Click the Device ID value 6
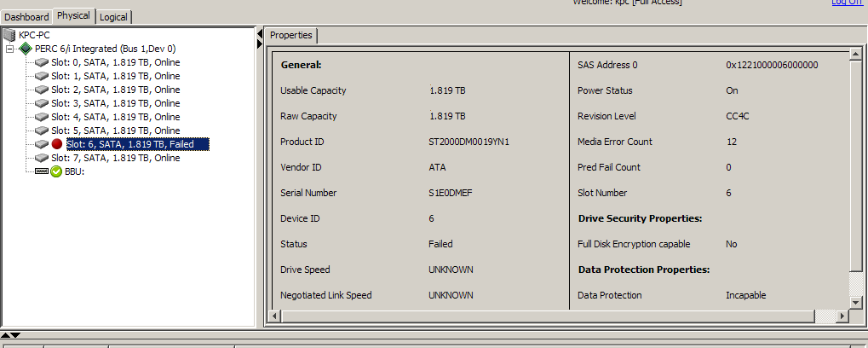Screen dimensions: 868x348 click(x=431, y=218)
